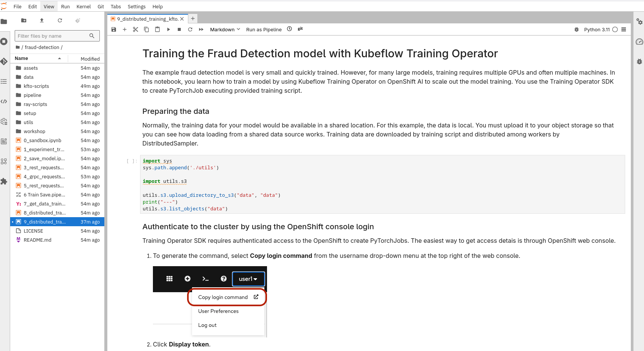Restart the kernel
Image resolution: width=644 pixels, height=351 pixels.
[190, 29]
